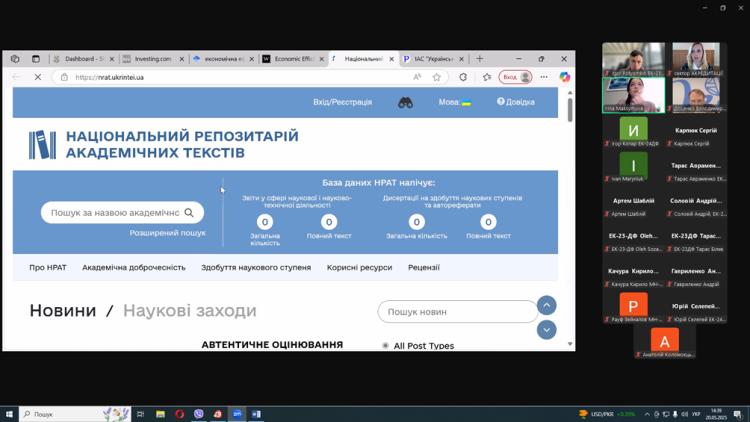Click the Вхід/Реєстрація link
Image resolution: width=750 pixels, height=422 pixels.
[342, 102]
